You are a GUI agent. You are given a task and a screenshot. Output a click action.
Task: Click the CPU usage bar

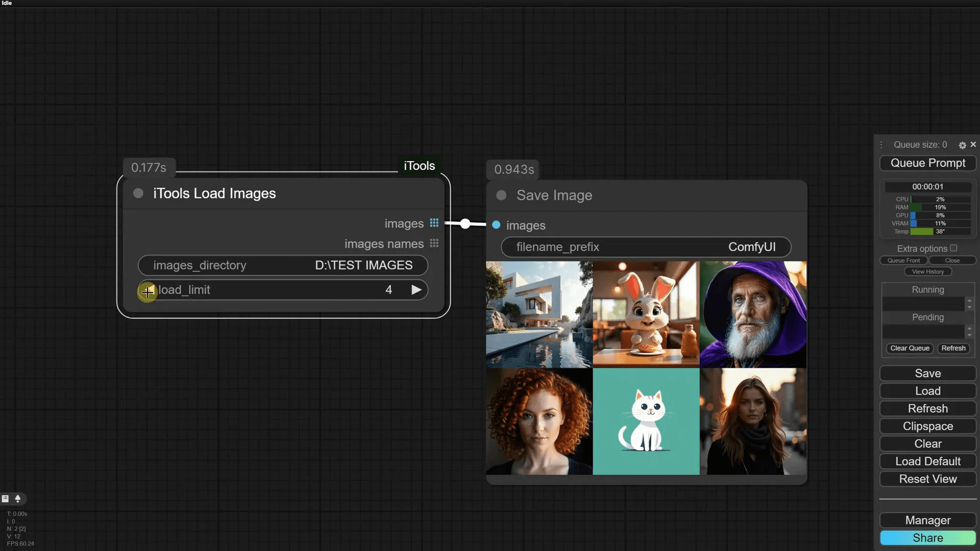tap(940, 199)
